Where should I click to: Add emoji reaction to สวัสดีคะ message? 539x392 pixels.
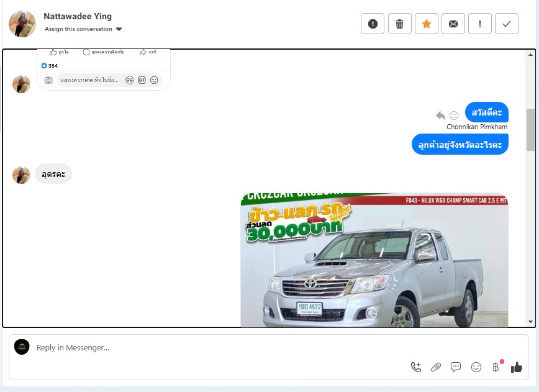454,115
